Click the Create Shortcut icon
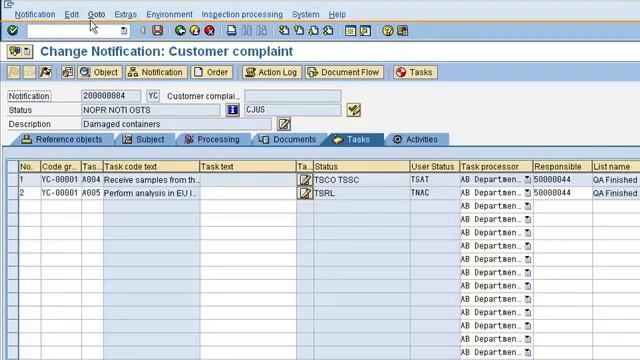 [365, 31]
